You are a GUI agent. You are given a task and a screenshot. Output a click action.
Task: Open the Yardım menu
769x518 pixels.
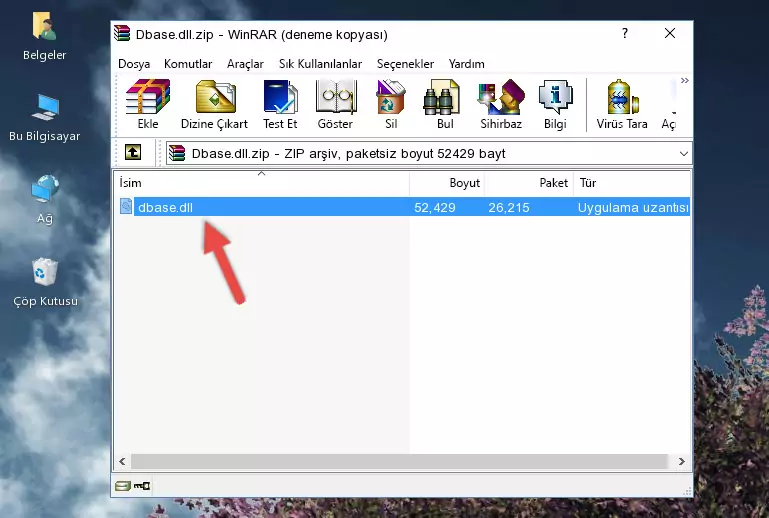point(466,64)
